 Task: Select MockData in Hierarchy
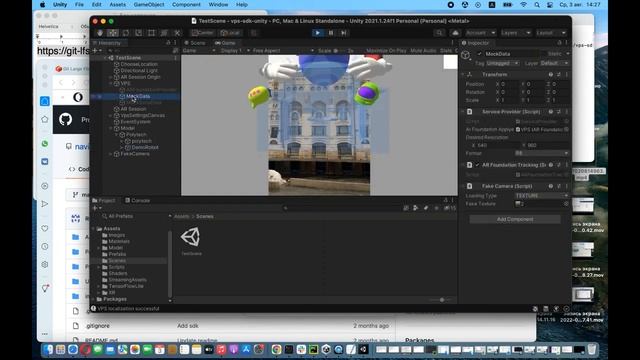[x=138, y=96]
